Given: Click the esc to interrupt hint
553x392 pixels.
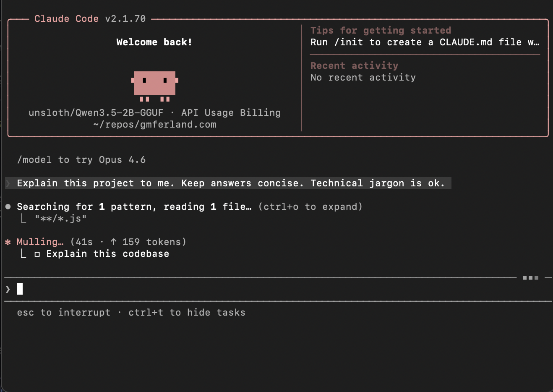Looking at the screenshot, I should pyautogui.click(x=63, y=313).
